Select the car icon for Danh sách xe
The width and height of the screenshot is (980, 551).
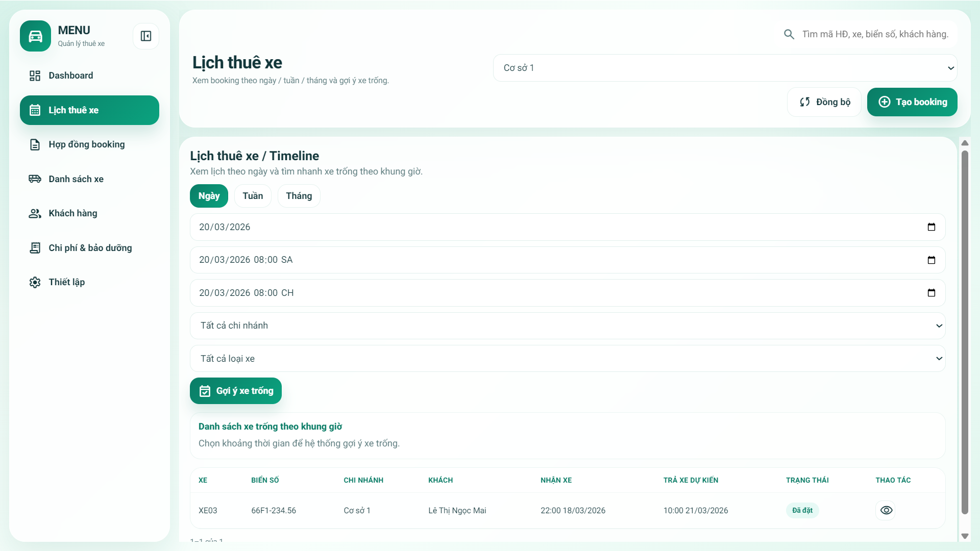(x=35, y=179)
